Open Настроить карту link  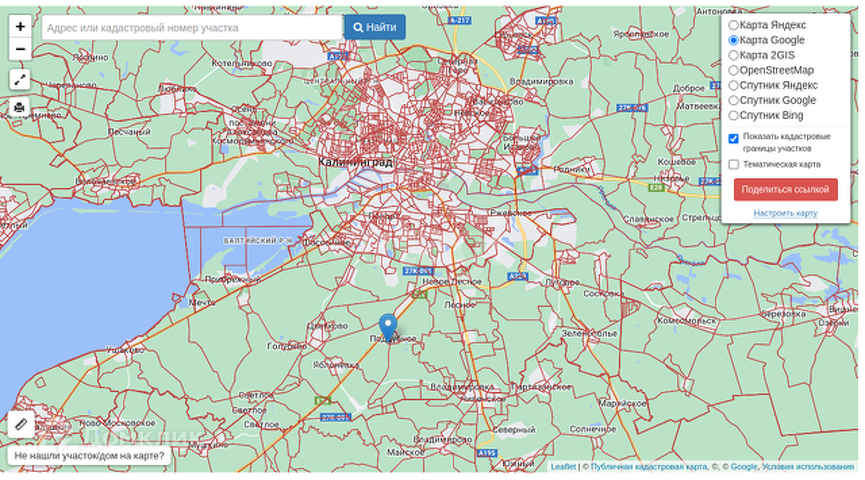coord(786,213)
